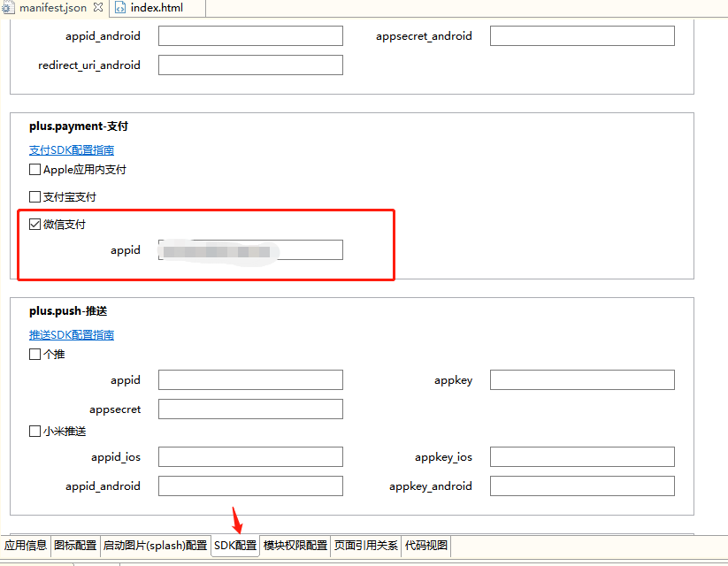728x566 pixels.
Task: Uncheck the 微信支付 checkbox
Action: pyautogui.click(x=35, y=225)
